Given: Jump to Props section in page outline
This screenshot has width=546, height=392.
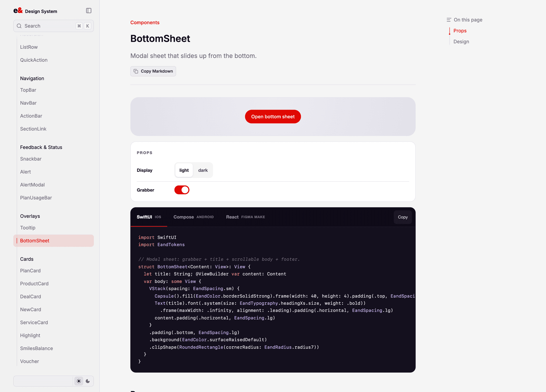Looking at the screenshot, I should [460, 31].
